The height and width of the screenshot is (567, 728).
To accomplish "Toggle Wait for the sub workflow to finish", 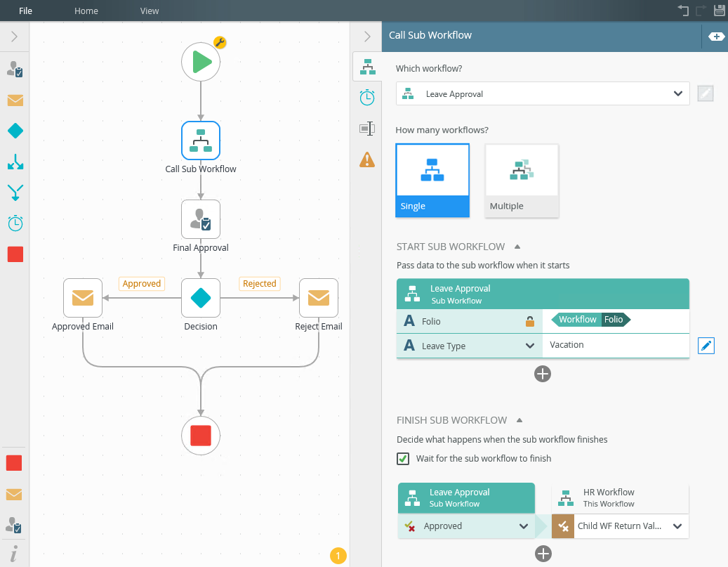I will coord(403,459).
